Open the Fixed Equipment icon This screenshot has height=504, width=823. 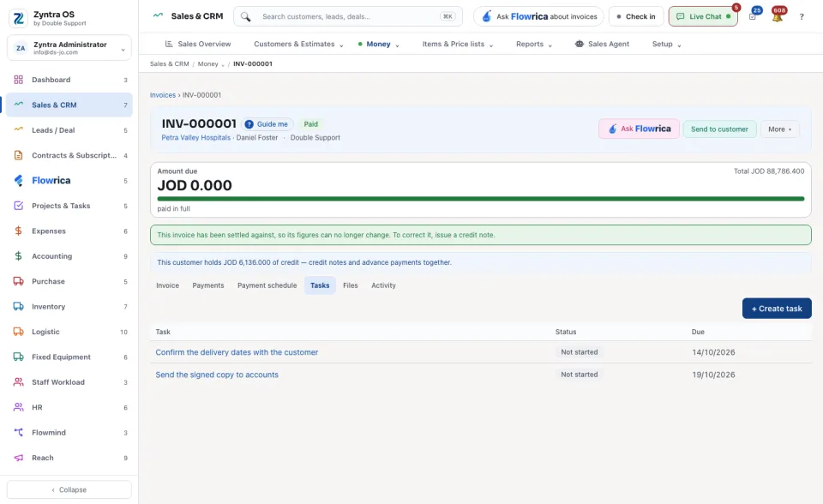[x=18, y=357]
